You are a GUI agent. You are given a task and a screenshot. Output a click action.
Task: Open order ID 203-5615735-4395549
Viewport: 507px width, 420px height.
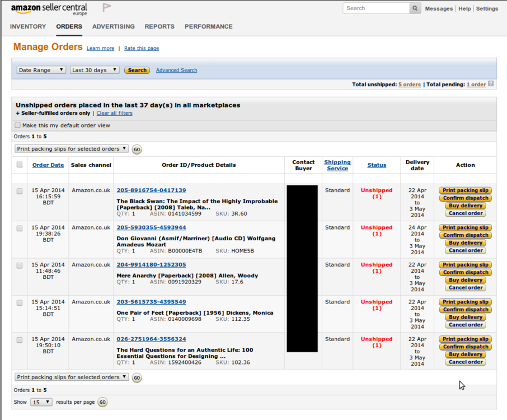tap(151, 302)
